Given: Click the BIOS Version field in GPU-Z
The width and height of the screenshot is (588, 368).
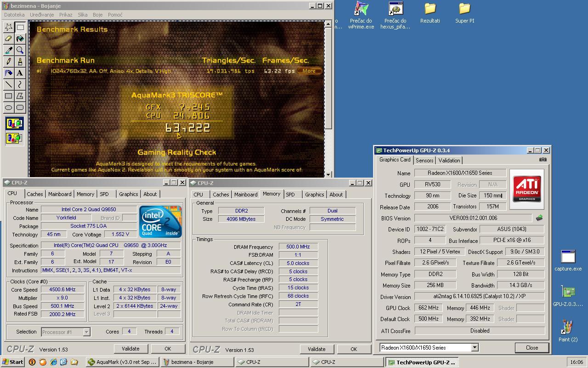Looking at the screenshot, I should [x=473, y=218].
